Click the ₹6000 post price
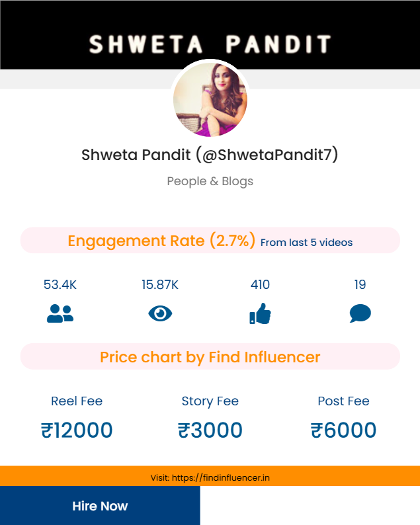 (343, 430)
